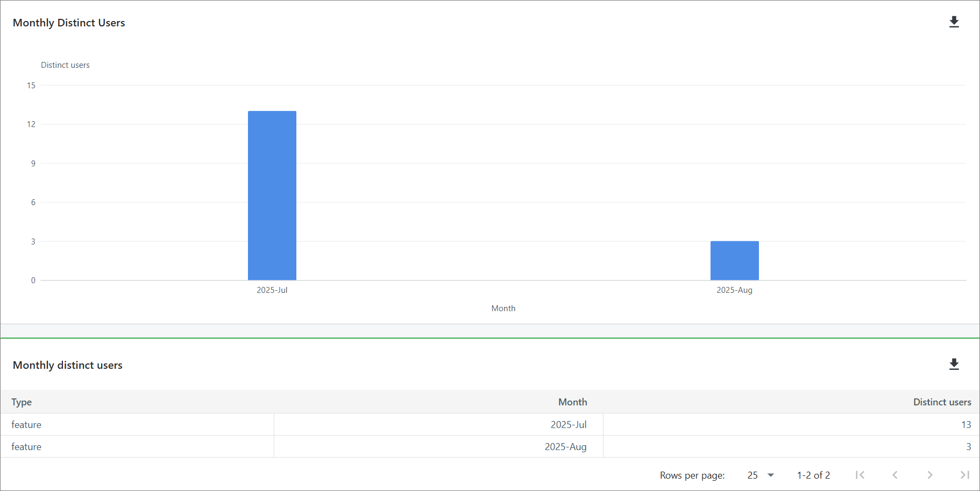Download the Monthly distinct users table
Image resolution: width=980 pixels, height=491 pixels.
954,364
